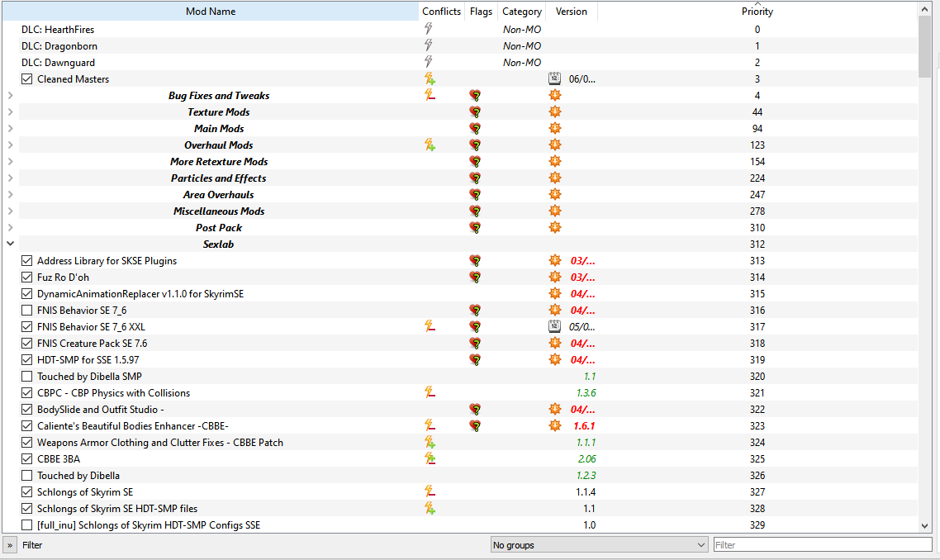Expand the Particles and Effects separator
940x560 pixels.
(10, 178)
